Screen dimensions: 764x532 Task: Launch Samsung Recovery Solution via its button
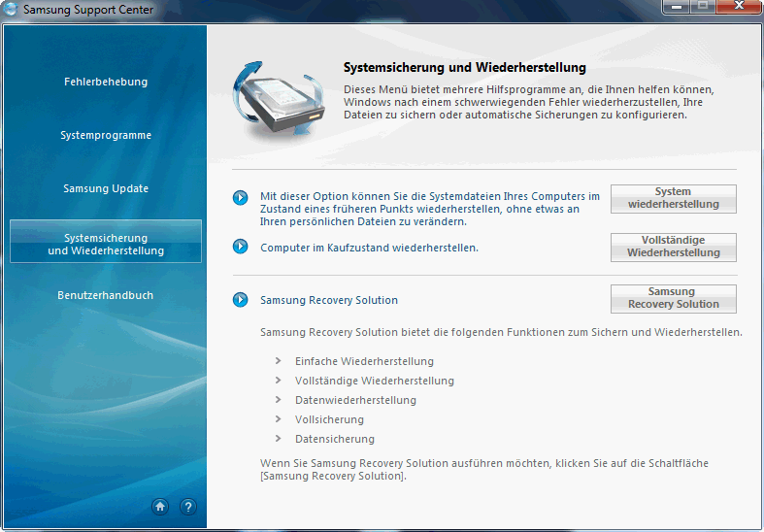673,298
